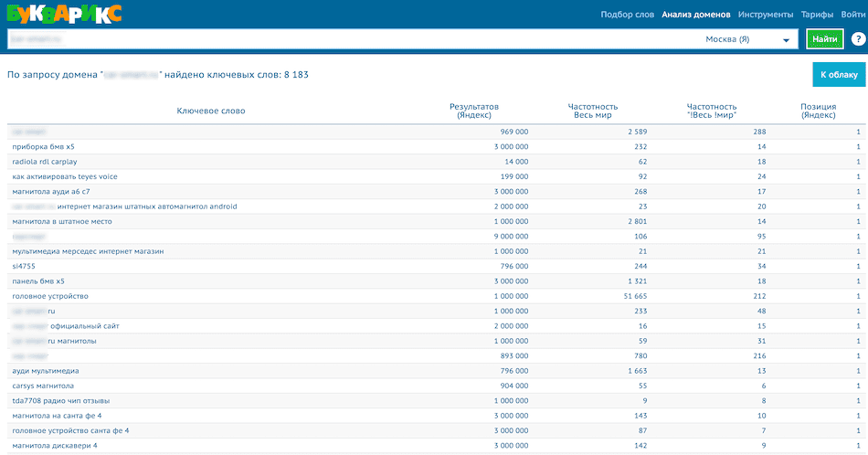Sort by Частотность Весь мир column
The image size is (868, 455).
pos(593,111)
